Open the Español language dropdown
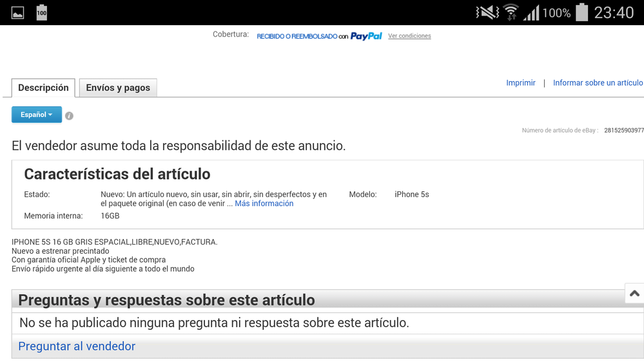Screen dimensions: 644x362 [36, 115]
